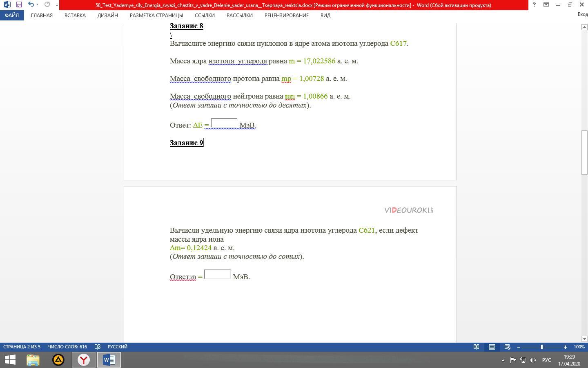588x368 pixels.
Task: Click the proton mass value 1,00728
Action: [312, 79]
